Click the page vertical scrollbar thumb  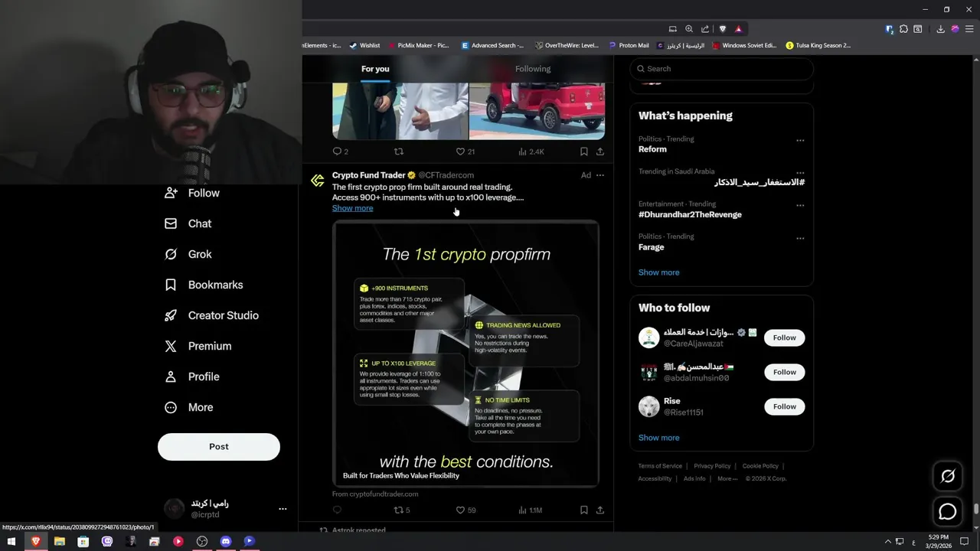click(x=975, y=509)
